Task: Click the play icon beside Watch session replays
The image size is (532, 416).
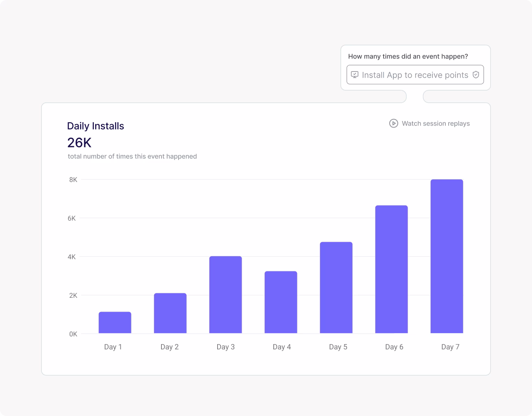Action: tap(393, 123)
